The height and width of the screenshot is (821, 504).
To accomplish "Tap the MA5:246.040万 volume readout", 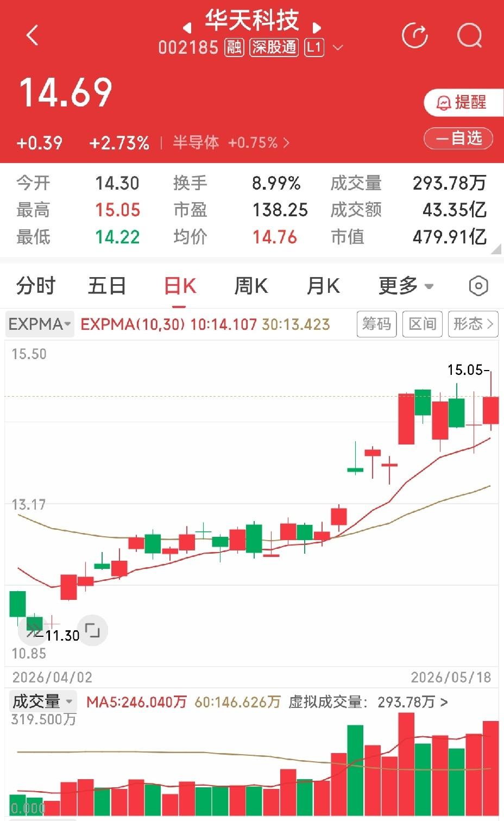I will (136, 702).
